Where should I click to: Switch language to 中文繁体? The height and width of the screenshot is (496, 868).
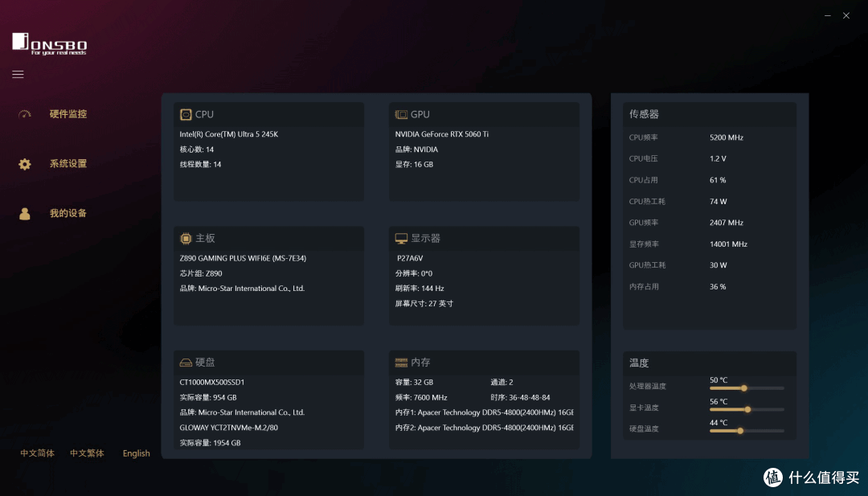click(87, 453)
